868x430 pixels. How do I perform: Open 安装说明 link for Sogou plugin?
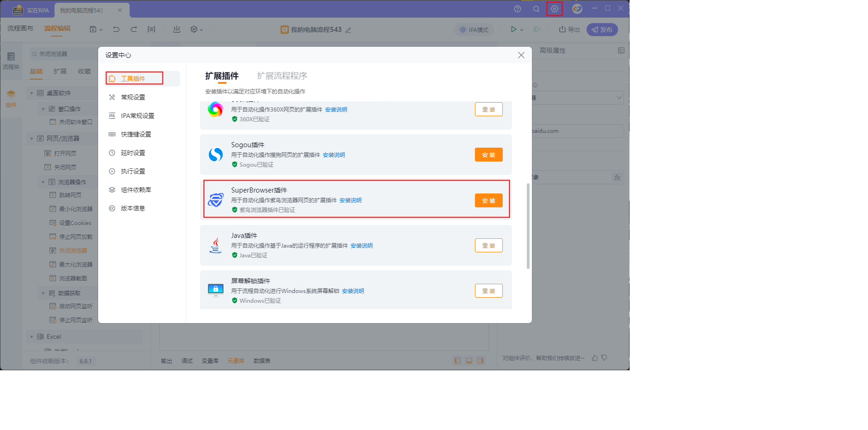[x=334, y=155]
